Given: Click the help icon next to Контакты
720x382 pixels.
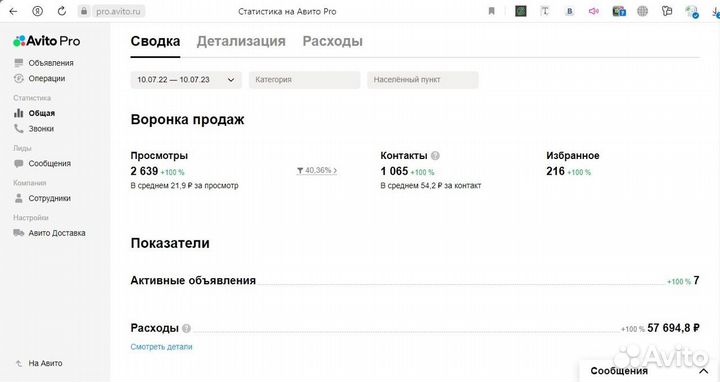Looking at the screenshot, I should point(435,156).
